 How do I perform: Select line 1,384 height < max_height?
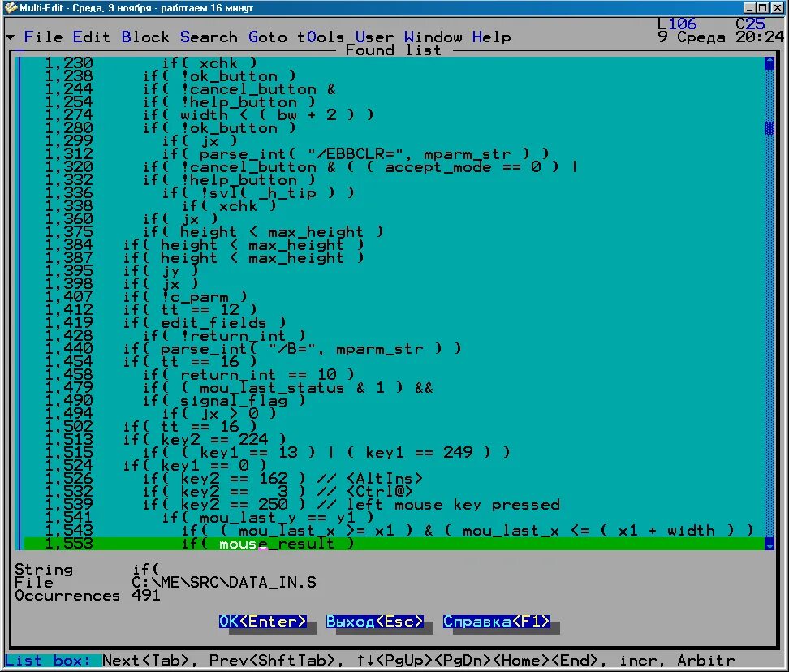coord(394,244)
